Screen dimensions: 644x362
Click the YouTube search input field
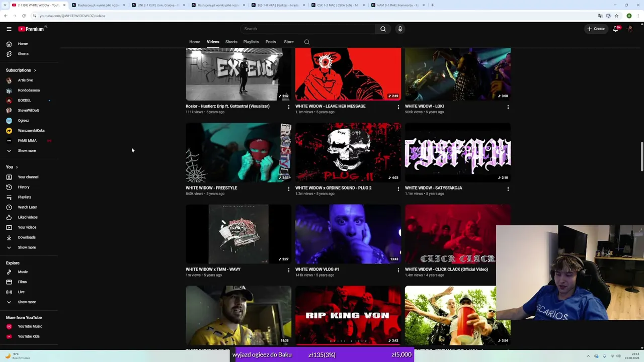point(307,29)
